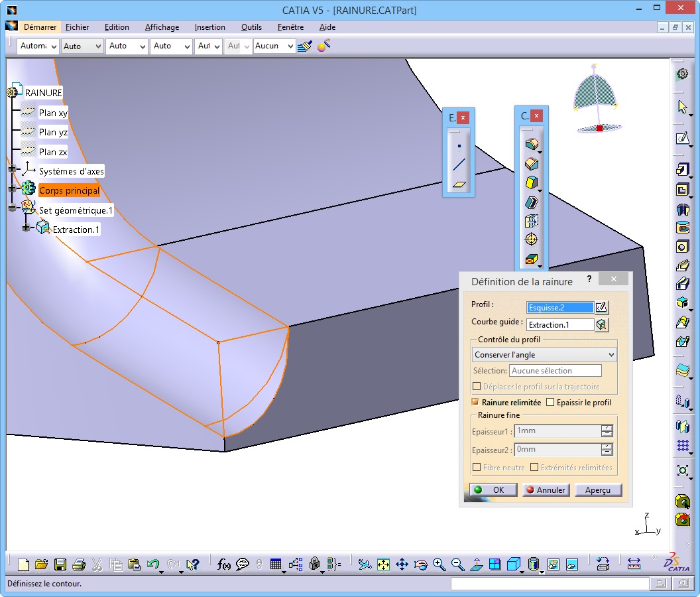Open the Fichier menu
This screenshot has height=597, width=700.
click(78, 27)
